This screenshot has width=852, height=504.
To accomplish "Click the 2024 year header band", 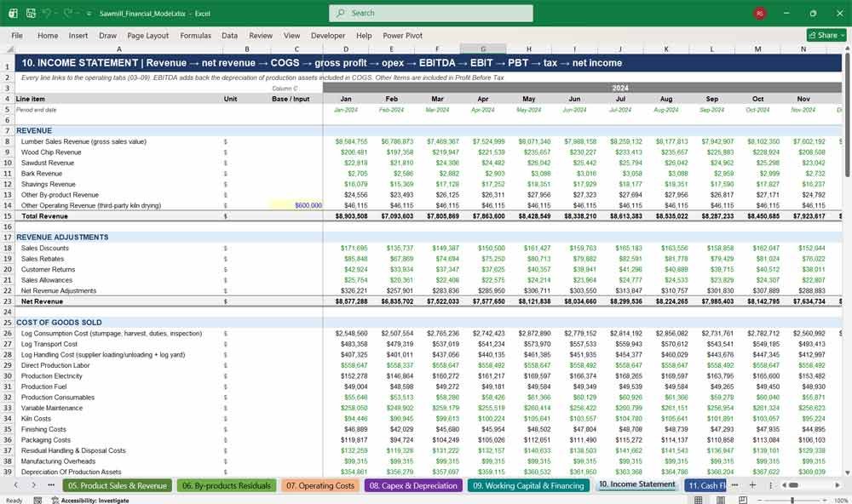I will [583, 88].
